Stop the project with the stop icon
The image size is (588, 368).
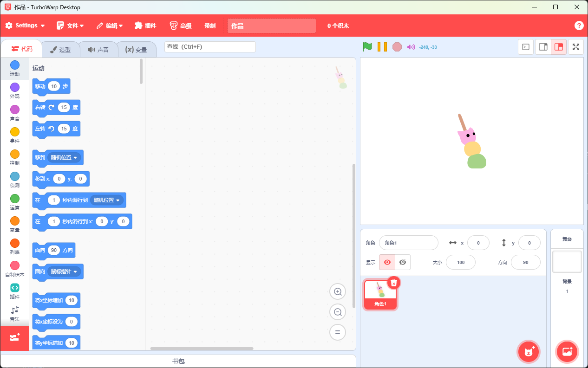coord(397,46)
